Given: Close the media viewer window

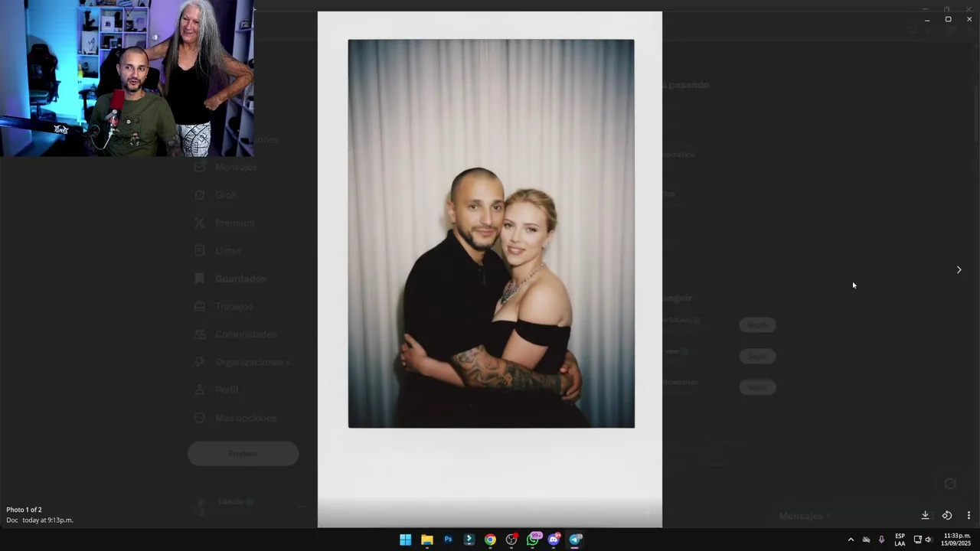Looking at the screenshot, I should (x=969, y=19).
